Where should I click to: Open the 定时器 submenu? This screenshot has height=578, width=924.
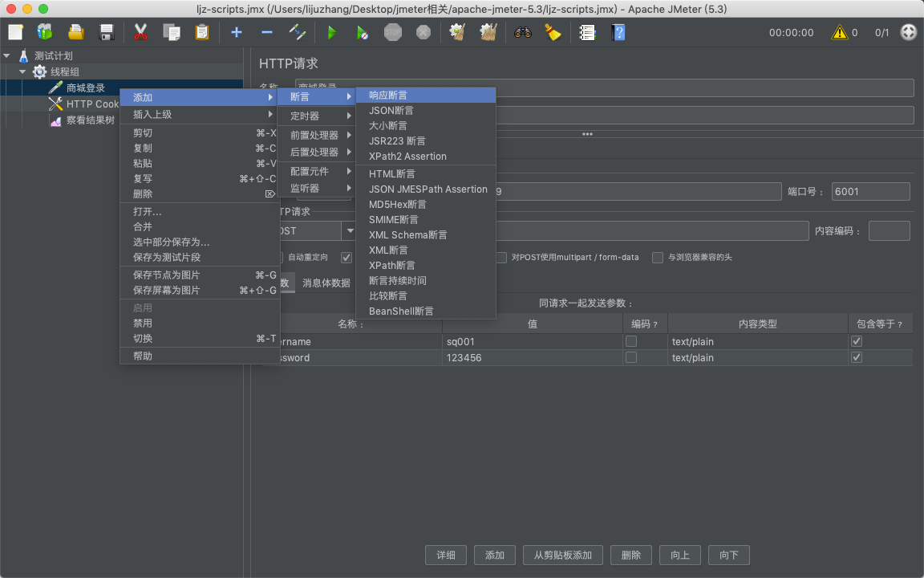(x=317, y=116)
